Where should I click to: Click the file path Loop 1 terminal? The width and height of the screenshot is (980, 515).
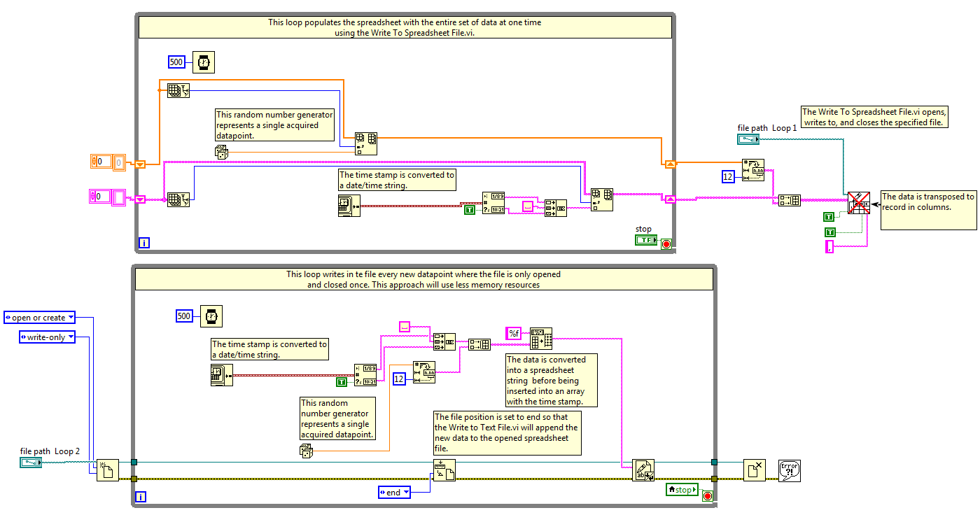tap(749, 139)
